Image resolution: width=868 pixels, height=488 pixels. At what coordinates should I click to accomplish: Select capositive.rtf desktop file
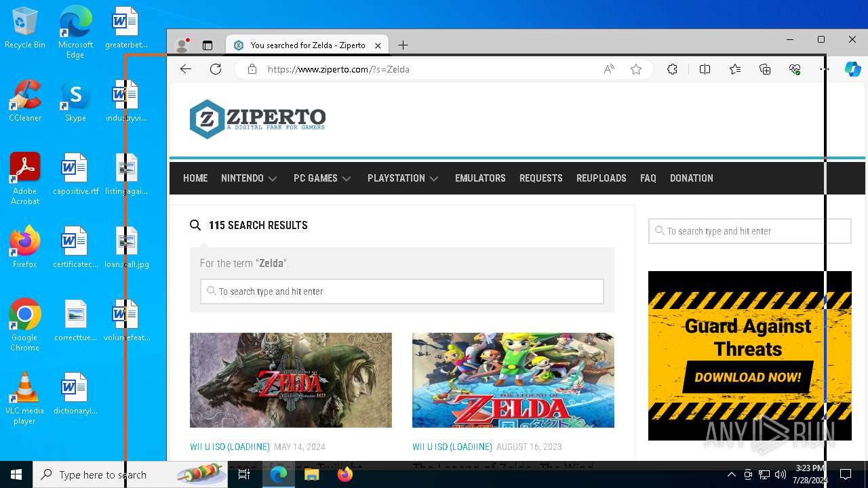click(75, 174)
